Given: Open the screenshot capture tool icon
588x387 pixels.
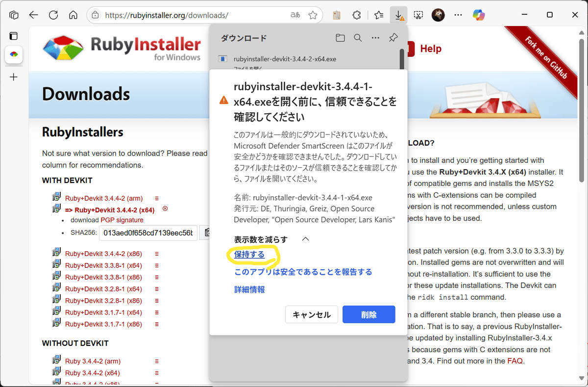Looking at the screenshot, I should (418, 15).
